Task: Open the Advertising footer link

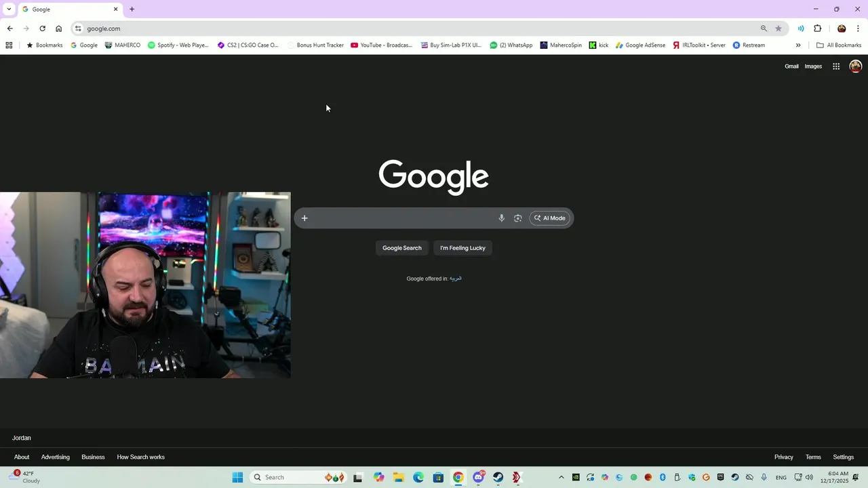Action: click(x=56, y=457)
